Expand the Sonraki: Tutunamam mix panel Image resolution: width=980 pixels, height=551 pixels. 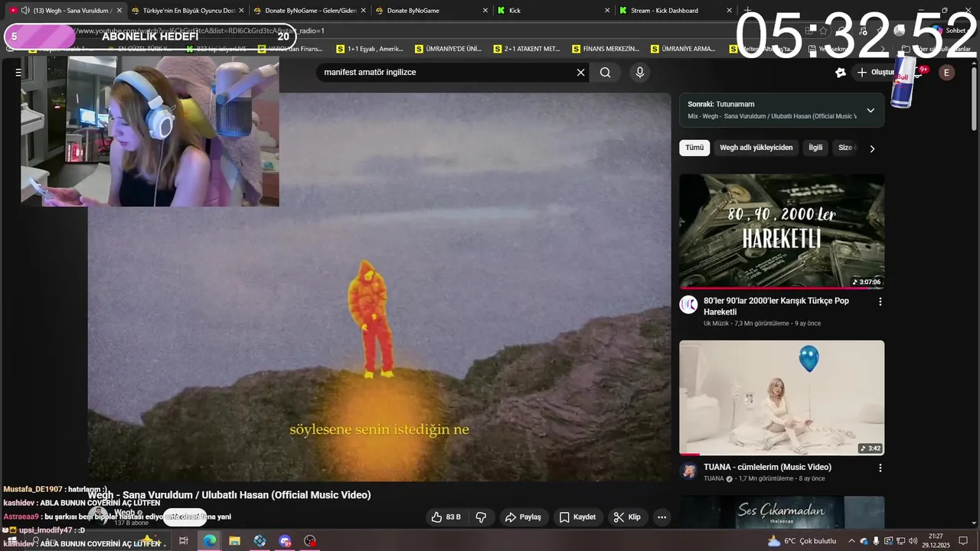(x=871, y=110)
